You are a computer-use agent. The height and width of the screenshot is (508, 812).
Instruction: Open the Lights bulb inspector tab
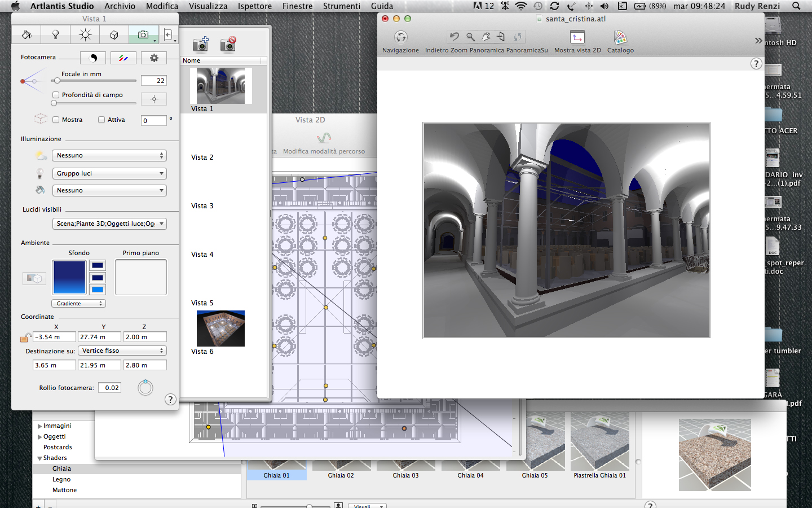click(x=55, y=35)
